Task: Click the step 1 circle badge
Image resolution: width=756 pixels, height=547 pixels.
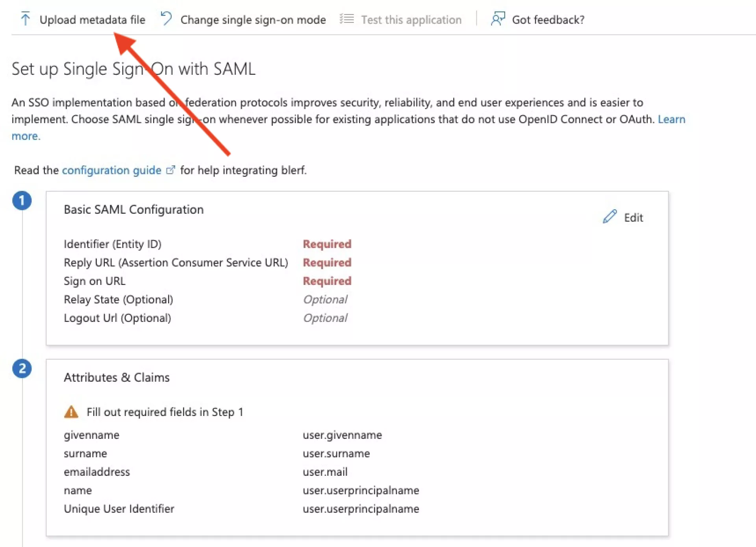Action: [x=22, y=200]
